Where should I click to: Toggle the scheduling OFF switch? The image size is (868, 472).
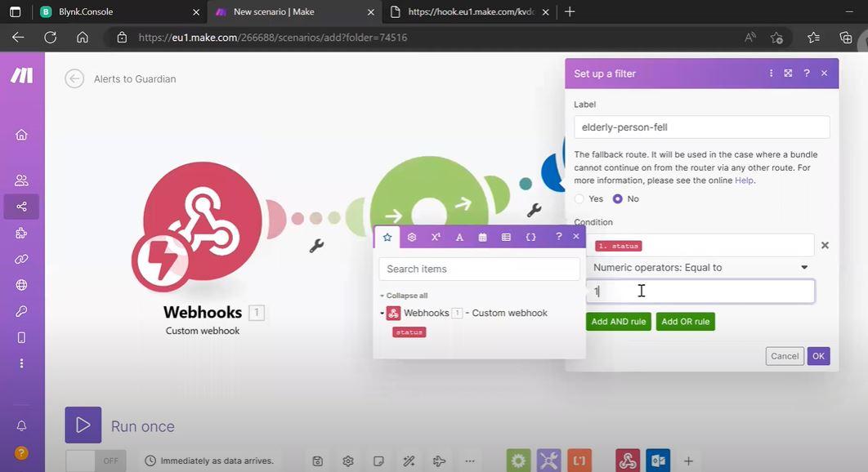click(x=96, y=461)
